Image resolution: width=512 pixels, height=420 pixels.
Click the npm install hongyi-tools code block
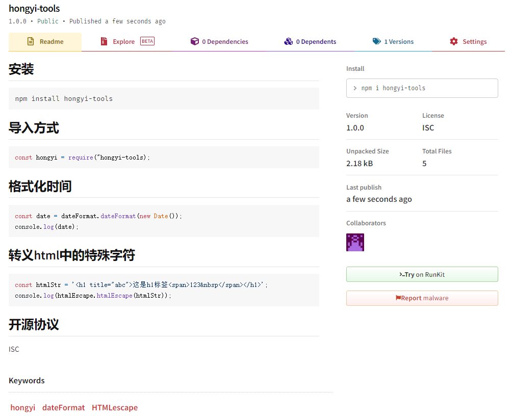click(164, 98)
